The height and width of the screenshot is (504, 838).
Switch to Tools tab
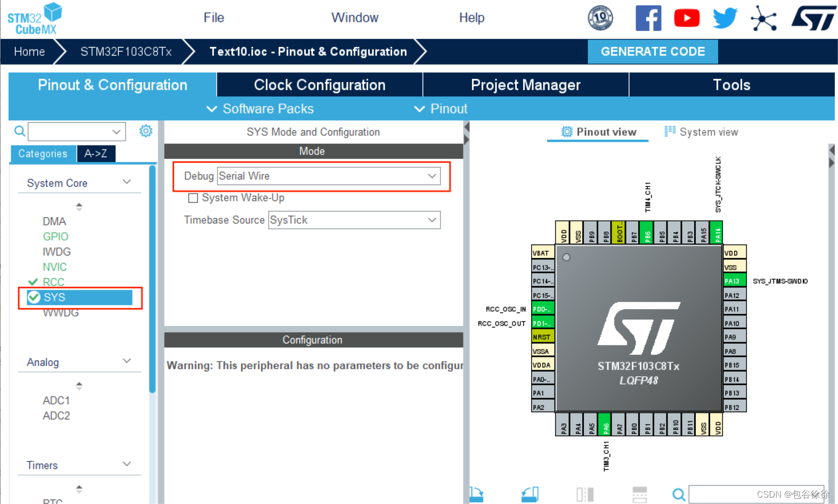732,85
